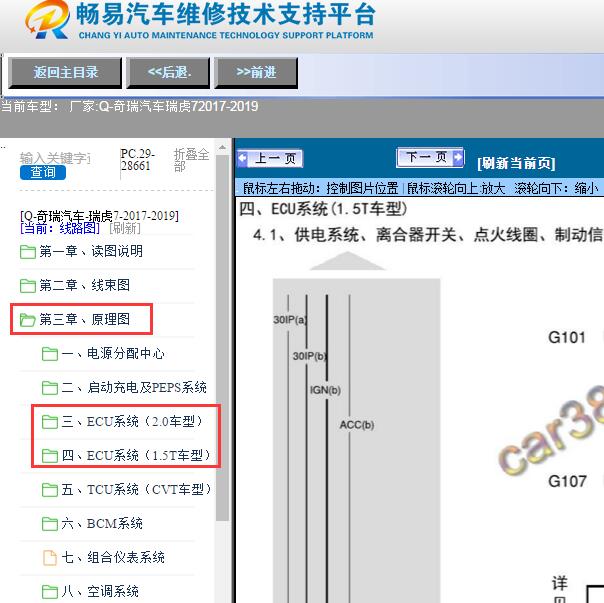Viewport: 604px width, 603px height.
Task: Click the 查询 search button
Action: pos(43,172)
